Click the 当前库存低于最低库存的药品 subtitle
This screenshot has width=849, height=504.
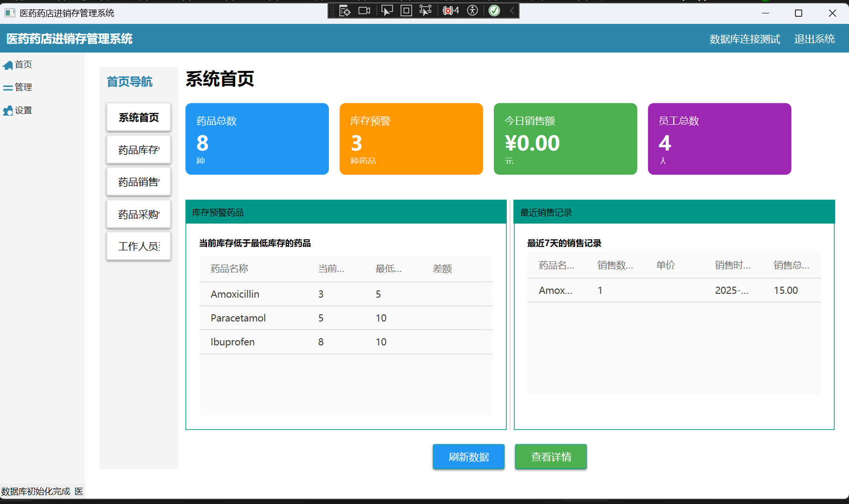[255, 243]
